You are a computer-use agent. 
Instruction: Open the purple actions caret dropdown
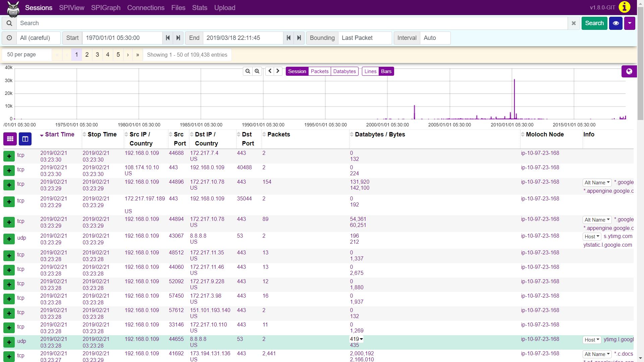[630, 23]
